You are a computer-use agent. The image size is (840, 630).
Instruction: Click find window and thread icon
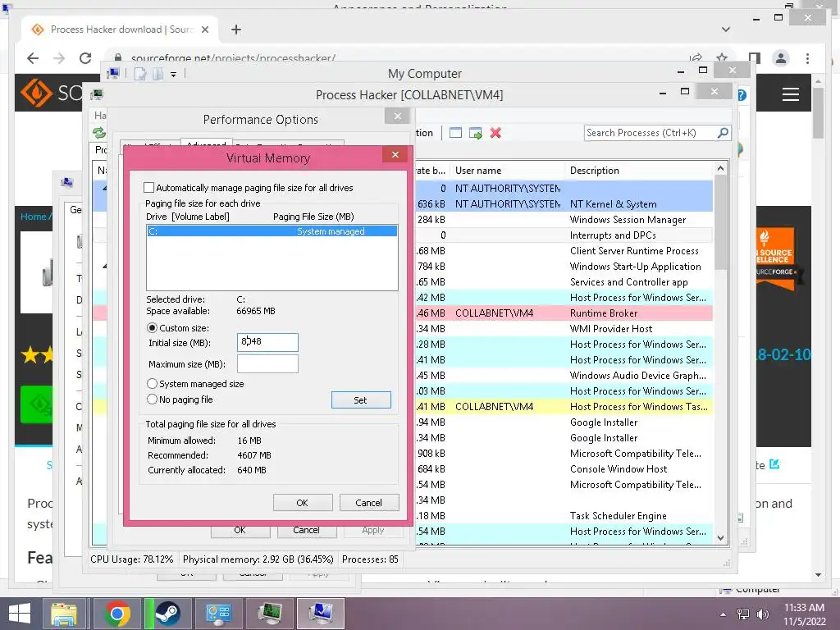[x=475, y=133]
